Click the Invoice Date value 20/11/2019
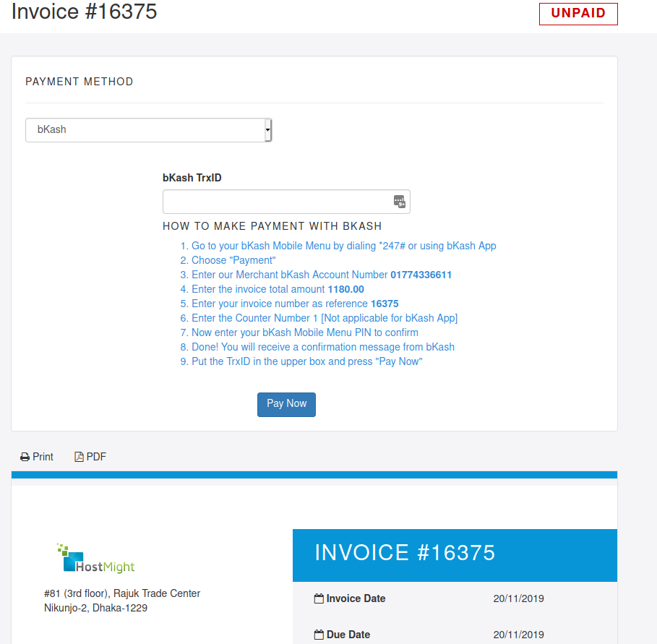 coord(519,598)
